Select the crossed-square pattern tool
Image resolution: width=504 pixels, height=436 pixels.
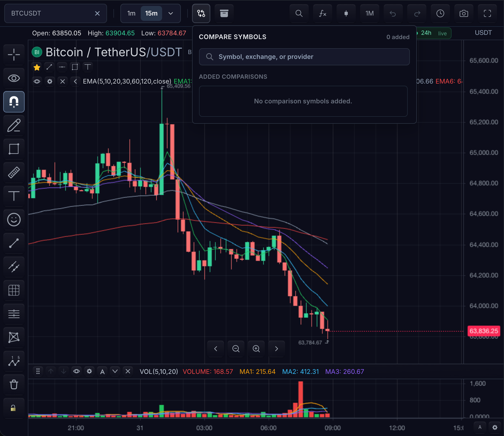14,337
